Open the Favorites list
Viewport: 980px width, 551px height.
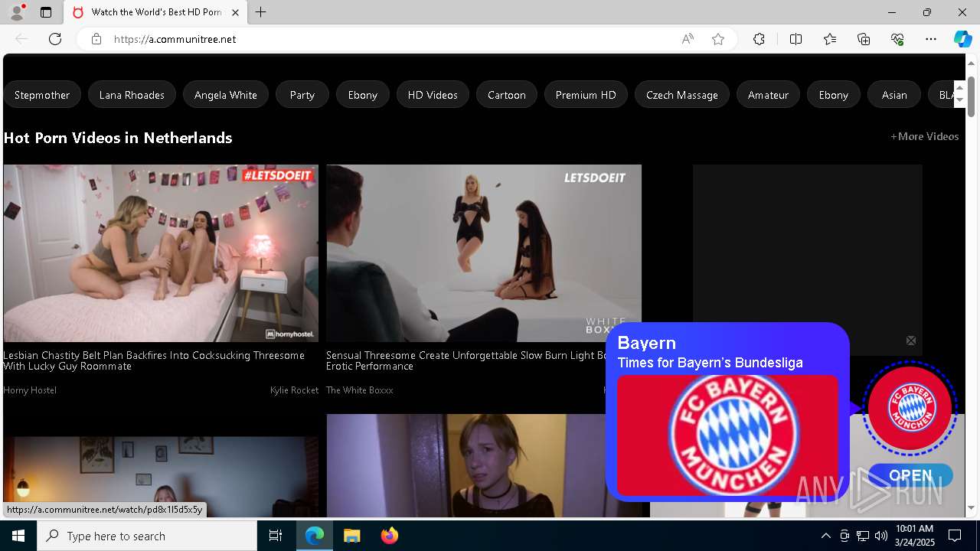(x=830, y=39)
